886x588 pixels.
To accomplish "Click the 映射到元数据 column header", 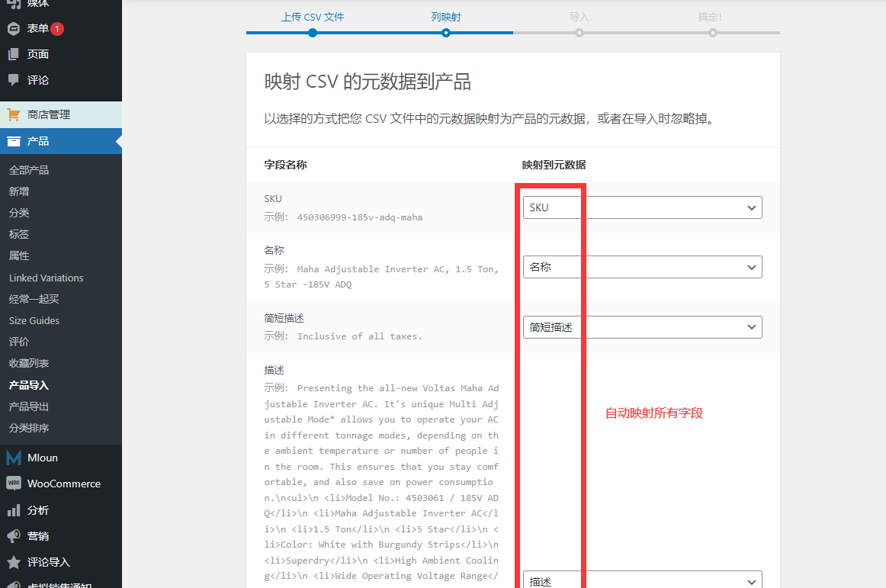I will tap(554, 165).
